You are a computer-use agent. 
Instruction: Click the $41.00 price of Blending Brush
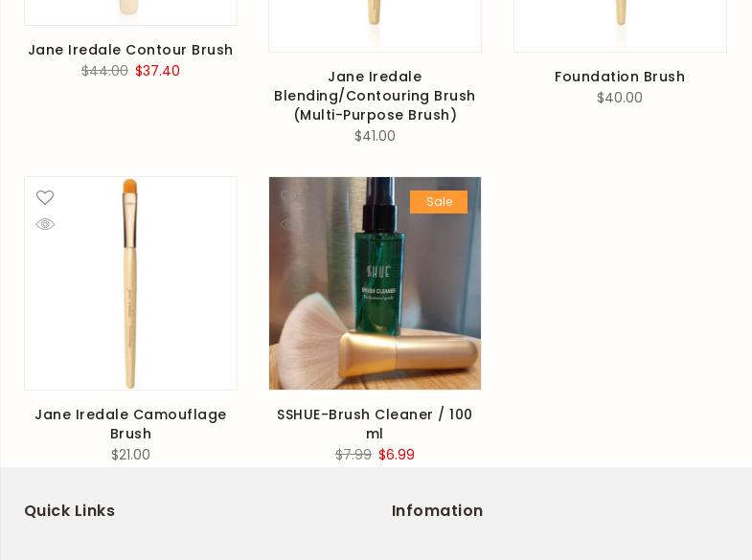coord(375,136)
